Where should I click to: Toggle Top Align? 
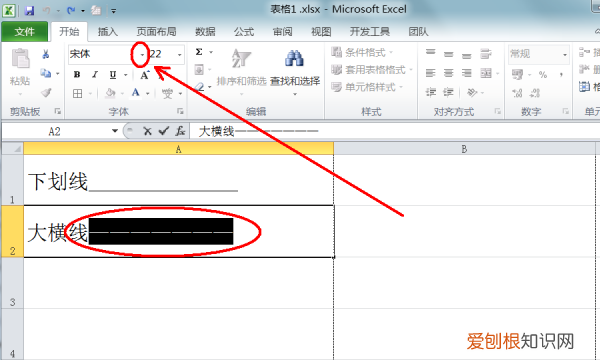(430, 53)
